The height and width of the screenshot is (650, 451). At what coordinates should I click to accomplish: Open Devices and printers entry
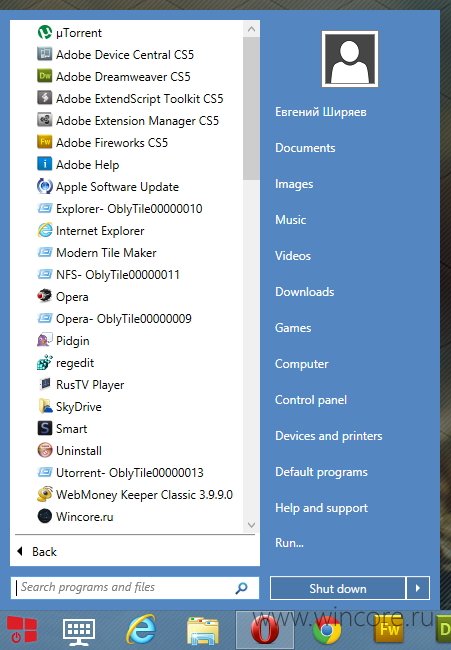pos(329,436)
